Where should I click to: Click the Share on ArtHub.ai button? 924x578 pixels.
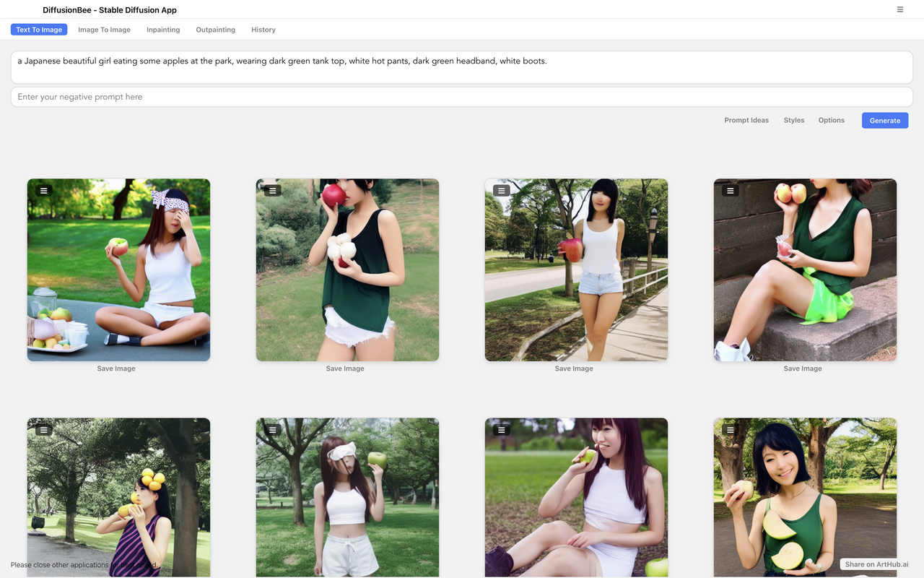point(876,564)
